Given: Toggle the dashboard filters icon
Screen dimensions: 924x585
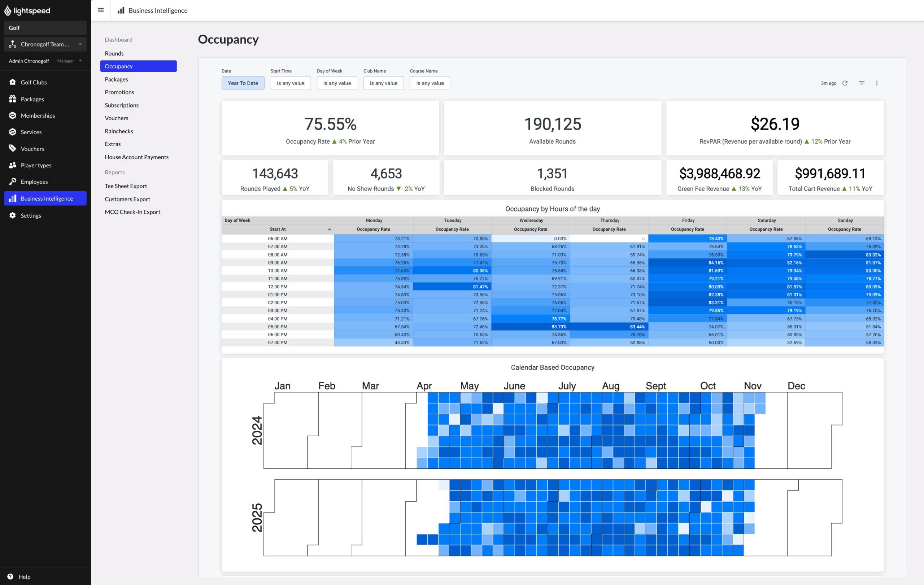Looking at the screenshot, I should [x=862, y=83].
